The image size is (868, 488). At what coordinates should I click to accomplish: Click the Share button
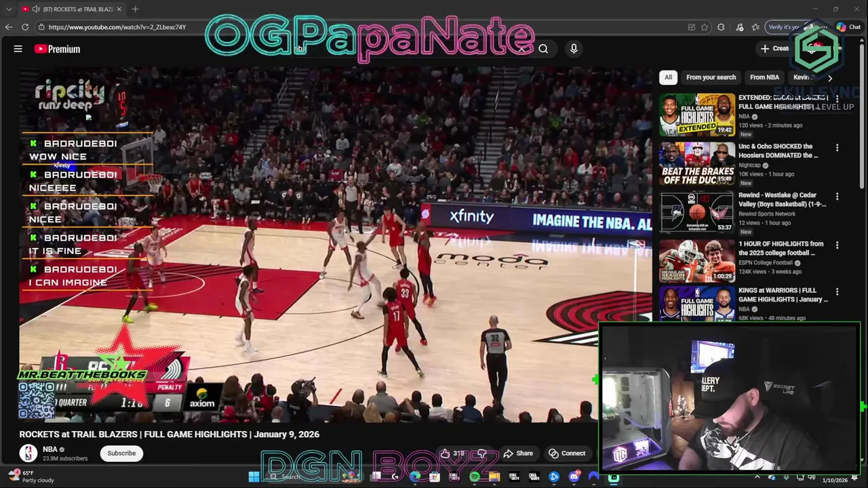[x=518, y=453]
